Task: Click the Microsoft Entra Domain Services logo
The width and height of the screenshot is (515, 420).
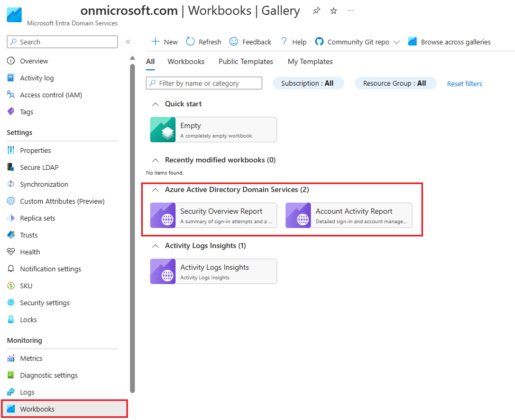Action: [14, 15]
